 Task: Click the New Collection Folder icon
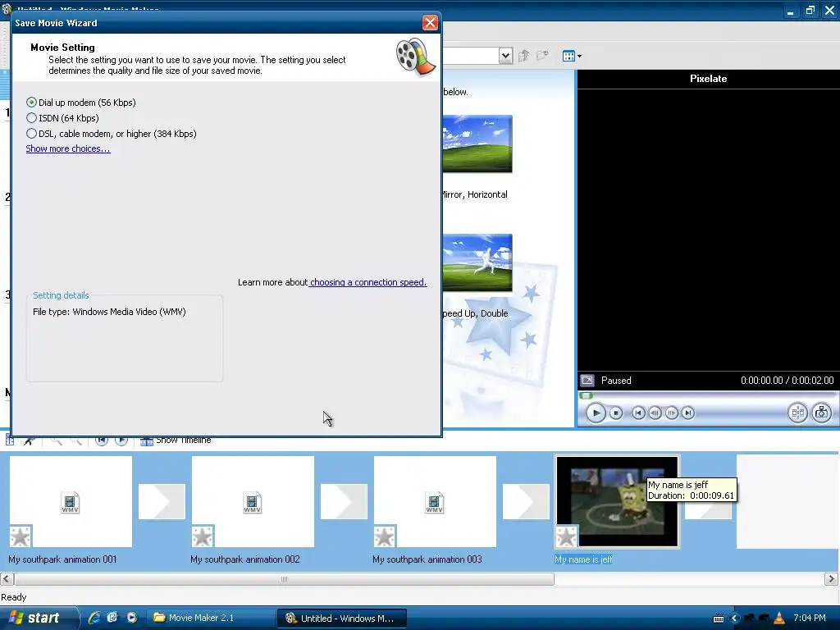[543, 55]
